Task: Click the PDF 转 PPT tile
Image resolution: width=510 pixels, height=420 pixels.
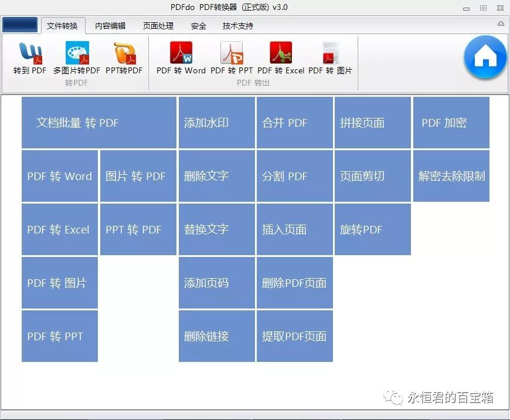Action: pos(60,336)
